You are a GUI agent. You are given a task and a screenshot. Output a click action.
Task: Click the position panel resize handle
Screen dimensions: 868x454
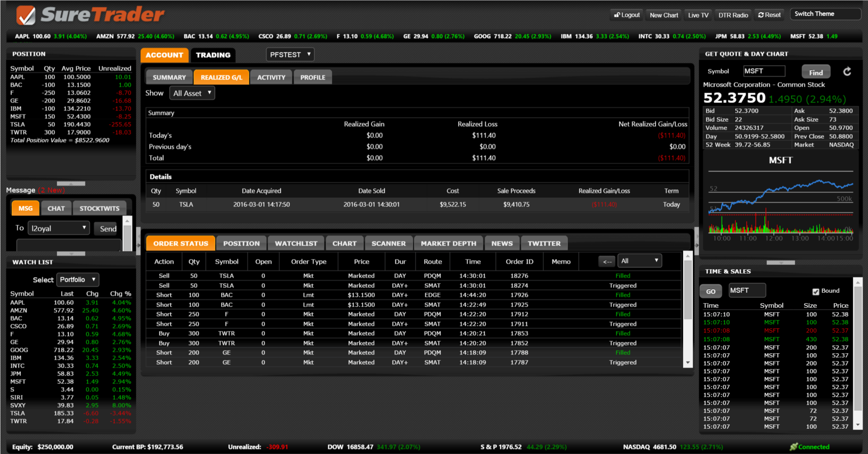[71, 183]
